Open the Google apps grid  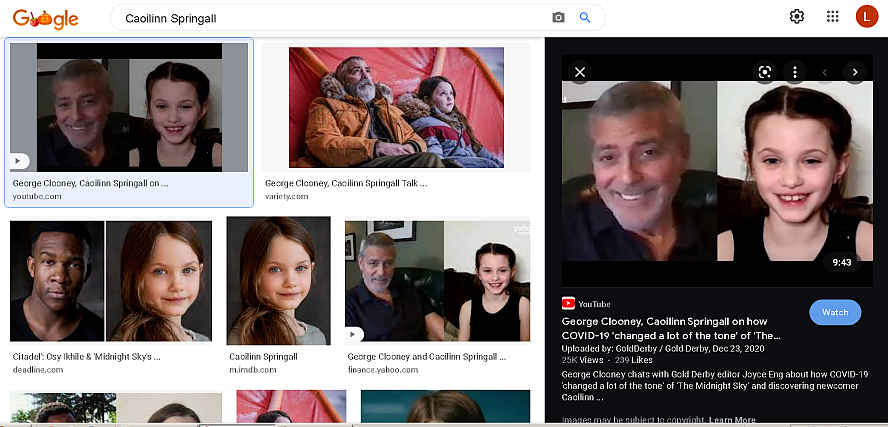[832, 16]
